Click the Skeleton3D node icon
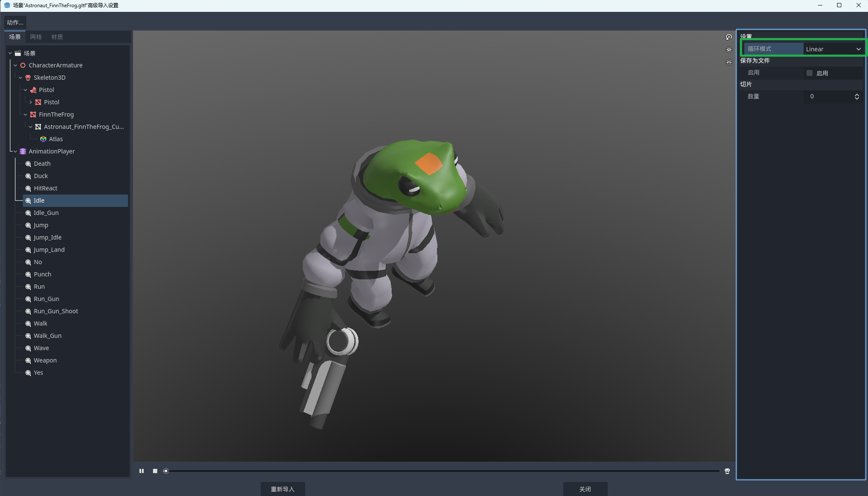Viewport: 868px width, 496px height. [28, 78]
